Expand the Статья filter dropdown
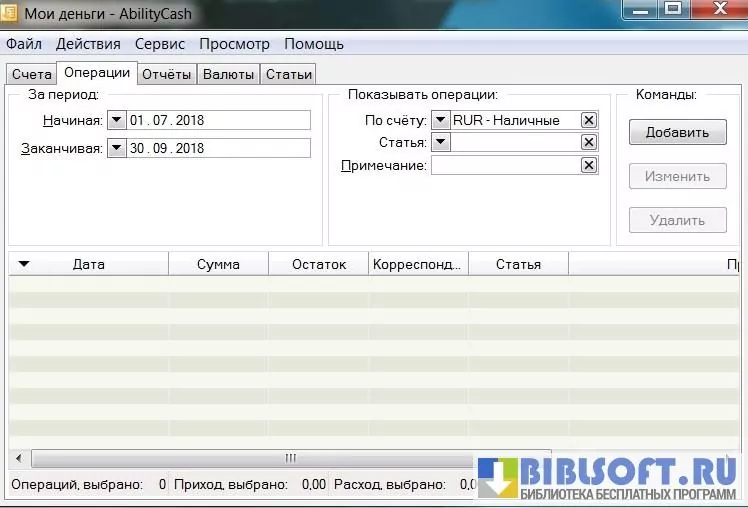 coord(440,143)
